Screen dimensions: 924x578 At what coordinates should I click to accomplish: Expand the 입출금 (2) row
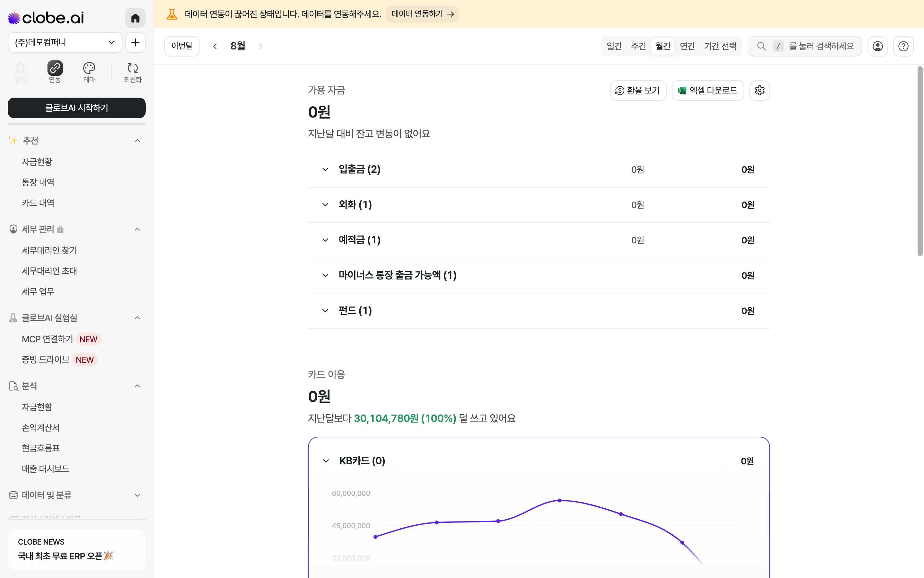point(539,169)
